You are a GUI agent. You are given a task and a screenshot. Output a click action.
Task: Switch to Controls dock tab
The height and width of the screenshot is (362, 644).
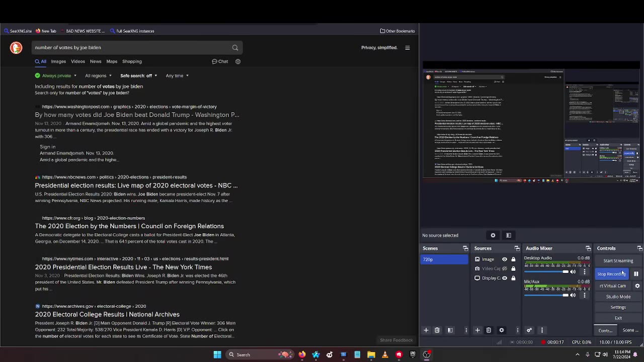pyautogui.click(x=605, y=331)
